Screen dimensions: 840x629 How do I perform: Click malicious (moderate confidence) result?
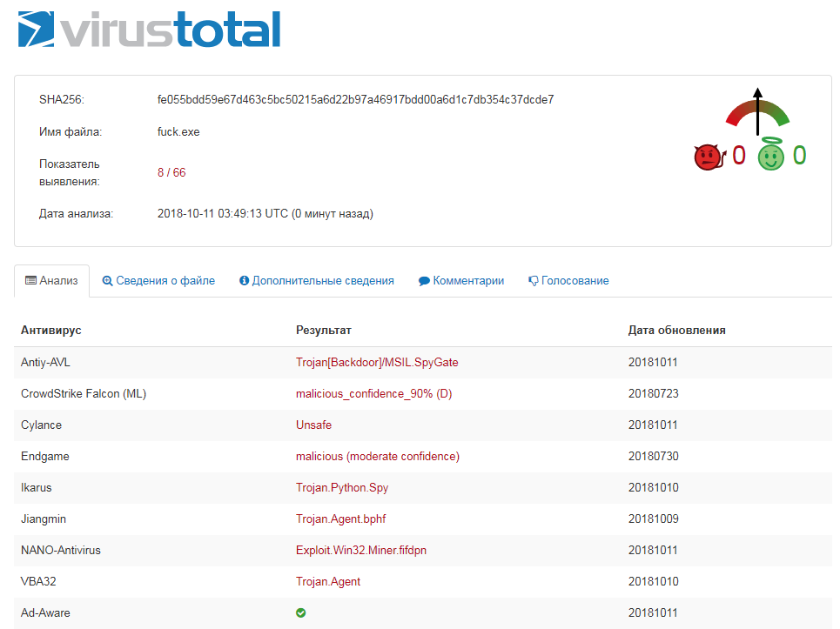(378, 456)
